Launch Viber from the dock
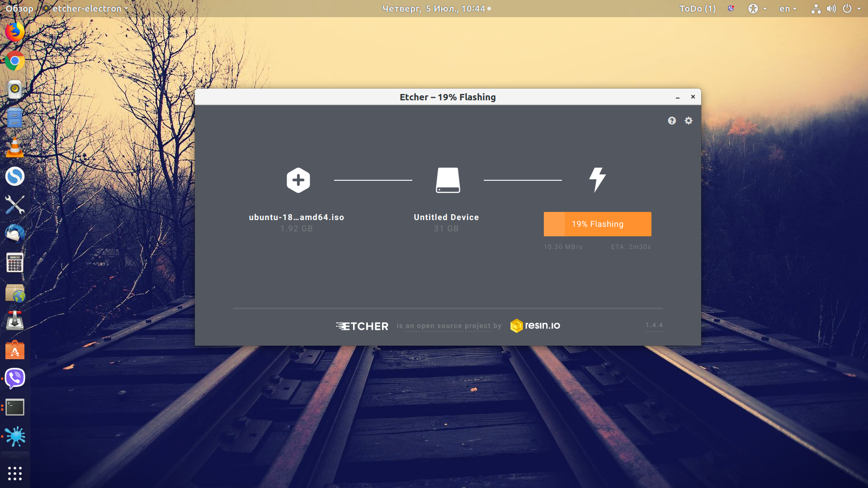 (15, 379)
